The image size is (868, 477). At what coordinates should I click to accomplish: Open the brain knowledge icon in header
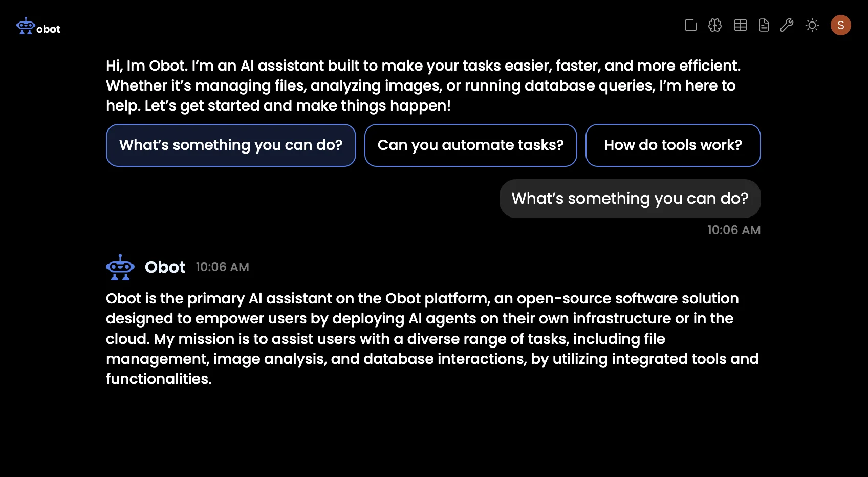pyautogui.click(x=715, y=25)
